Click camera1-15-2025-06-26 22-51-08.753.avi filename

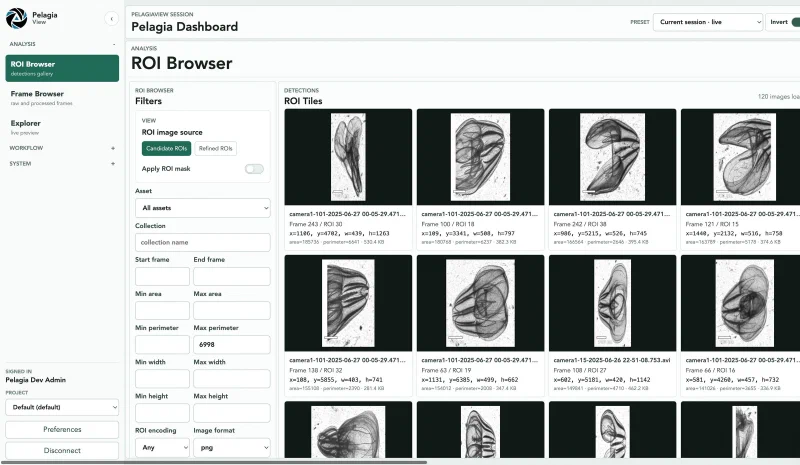(611, 360)
